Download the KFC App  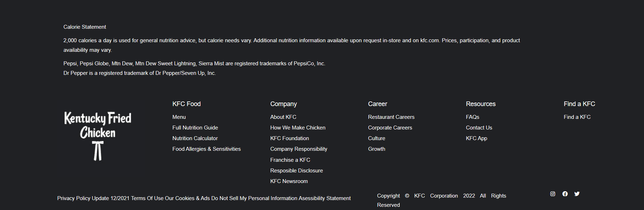tap(476, 138)
